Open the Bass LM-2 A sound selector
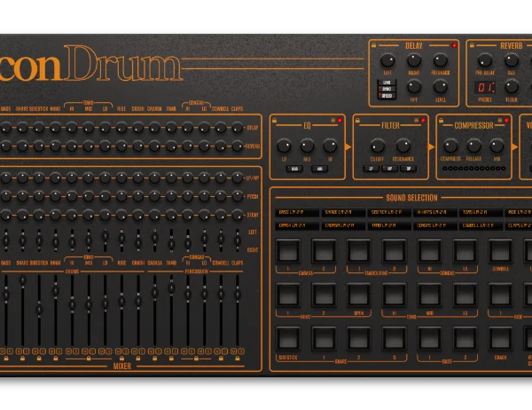This screenshot has height=410, width=532. pyautogui.click(x=297, y=213)
